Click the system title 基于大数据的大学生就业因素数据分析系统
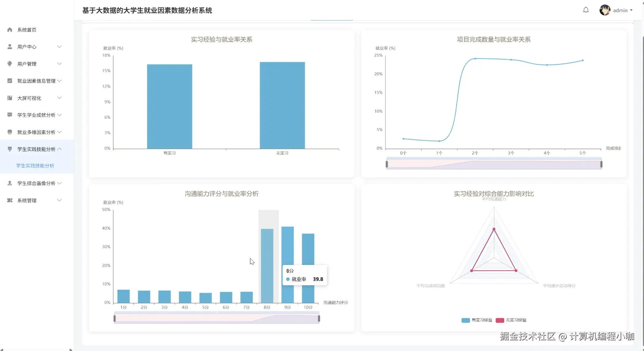This screenshot has width=644, height=351. 147,10
